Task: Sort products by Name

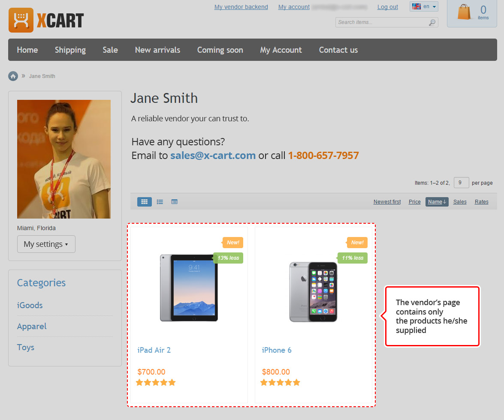Action: [x=437, y=202]
